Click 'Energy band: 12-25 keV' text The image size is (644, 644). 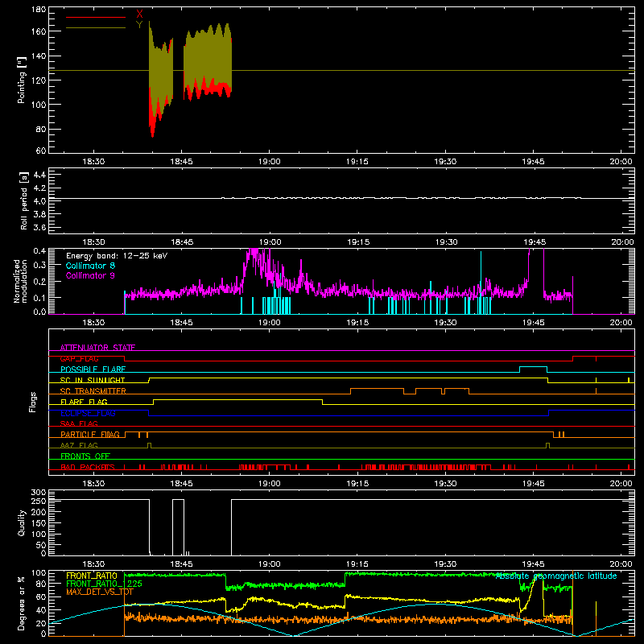point(117,256)
